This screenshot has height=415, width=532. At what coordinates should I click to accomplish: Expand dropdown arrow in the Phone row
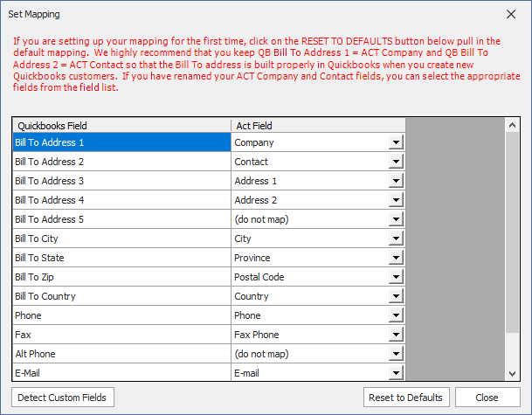(396, 315)
